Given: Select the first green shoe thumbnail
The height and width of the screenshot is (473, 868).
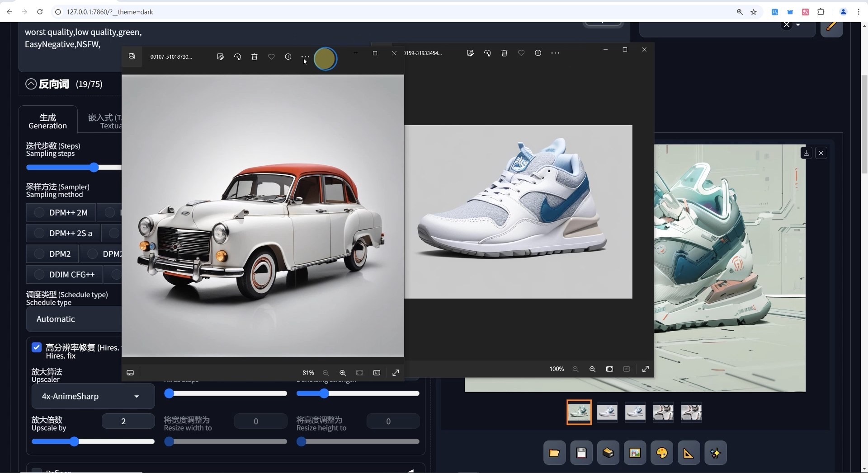Looking at the screenshot, I should (x=579, y=412).
